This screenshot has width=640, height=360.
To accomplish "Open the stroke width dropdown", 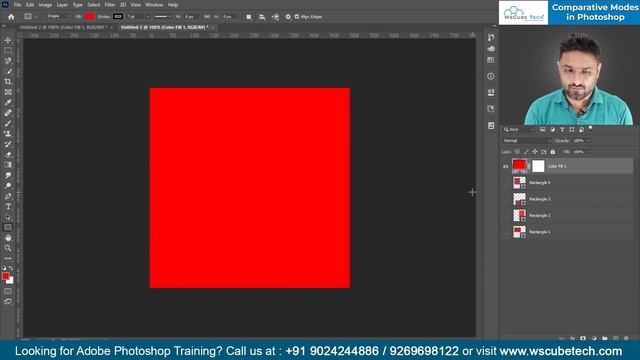I will click(x=148, y=17).
